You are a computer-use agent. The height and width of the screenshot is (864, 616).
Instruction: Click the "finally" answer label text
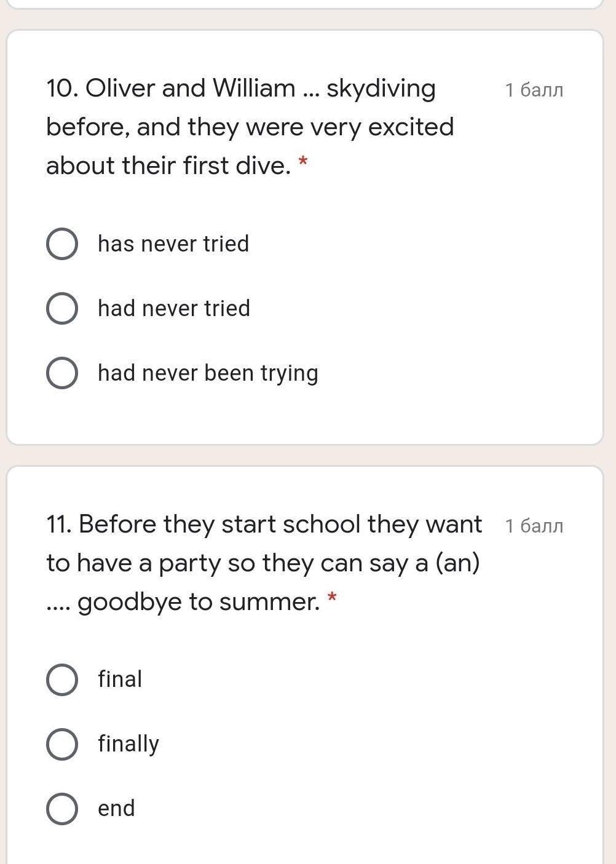[128, 744]
